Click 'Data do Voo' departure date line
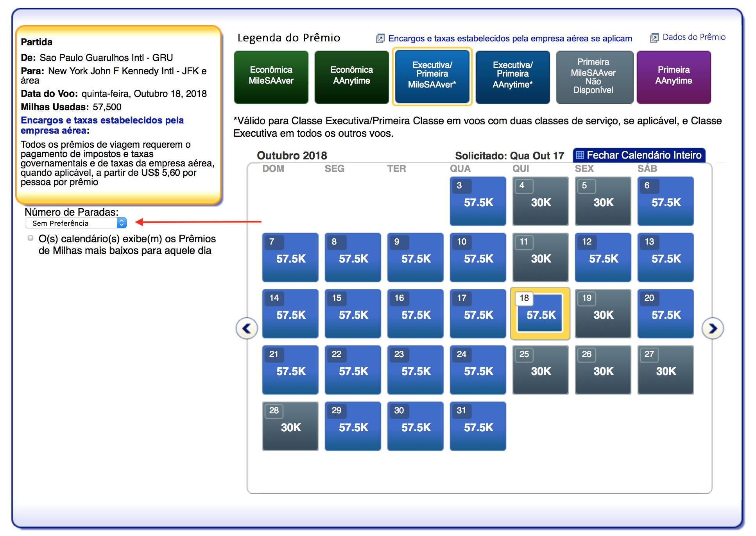 pos(114,94)
